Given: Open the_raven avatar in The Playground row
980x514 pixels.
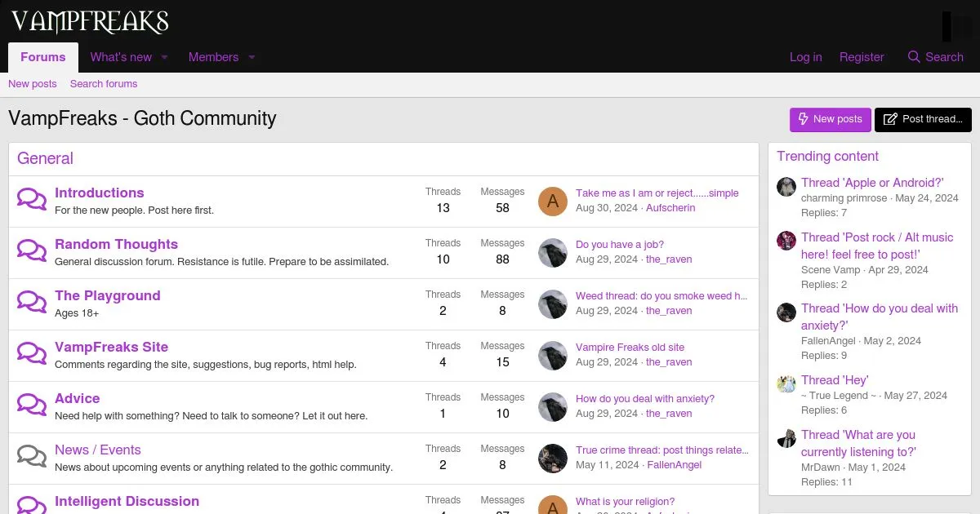Looking at the screenshot, I should tap(553, 304).
